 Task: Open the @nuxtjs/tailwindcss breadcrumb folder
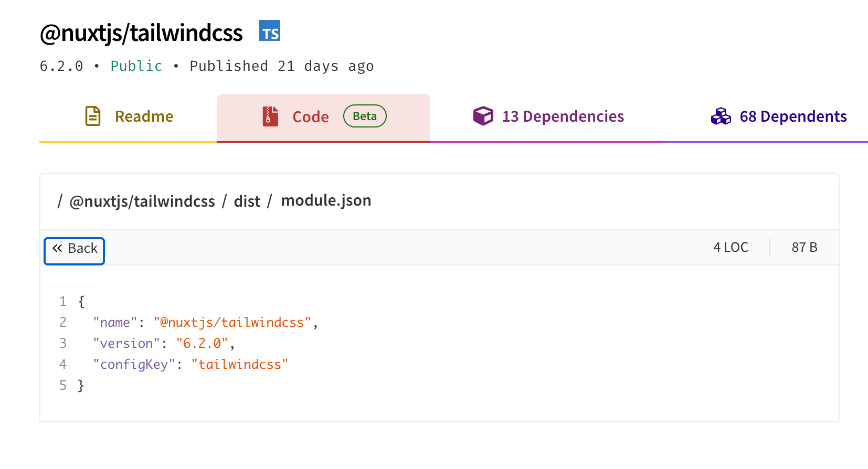[x=142, y=201]
